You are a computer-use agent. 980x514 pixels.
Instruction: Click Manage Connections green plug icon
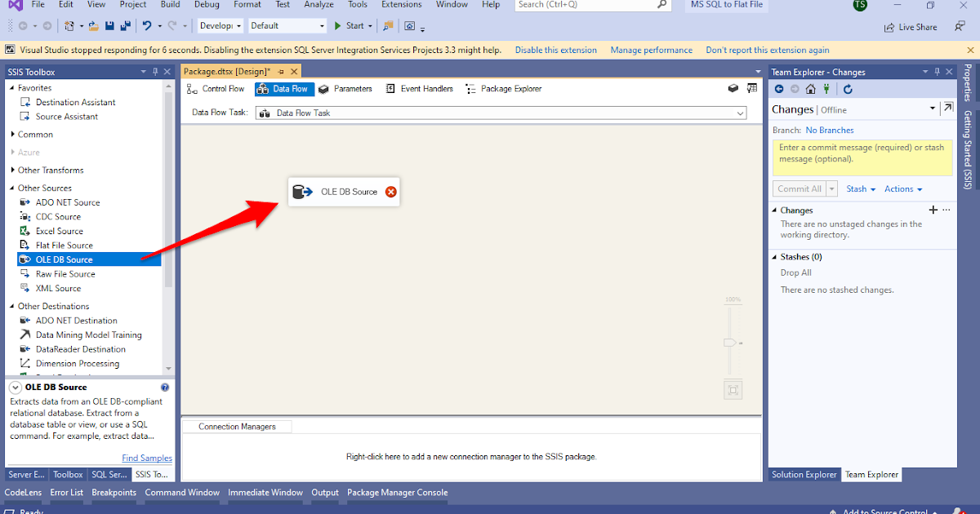click(826, 89)
